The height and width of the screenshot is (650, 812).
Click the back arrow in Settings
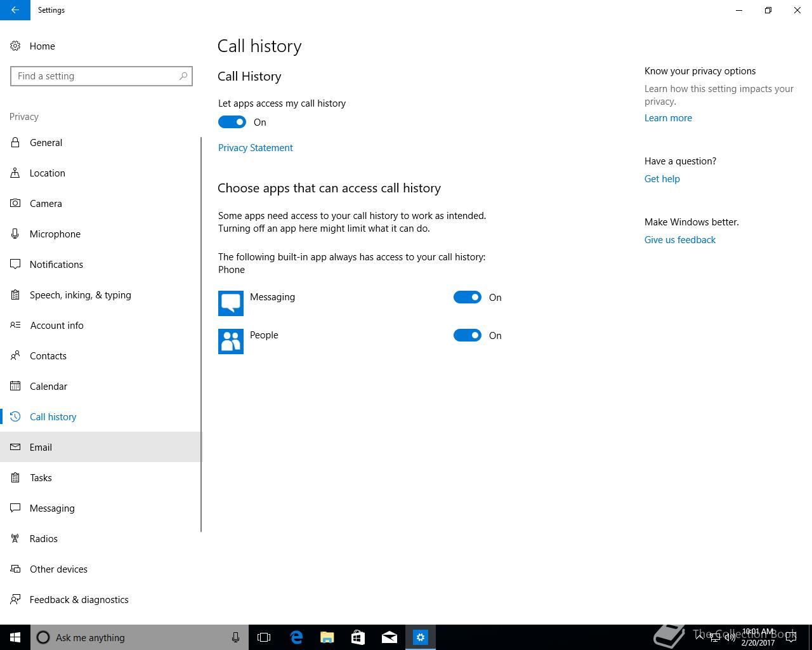tap(15, 10)
